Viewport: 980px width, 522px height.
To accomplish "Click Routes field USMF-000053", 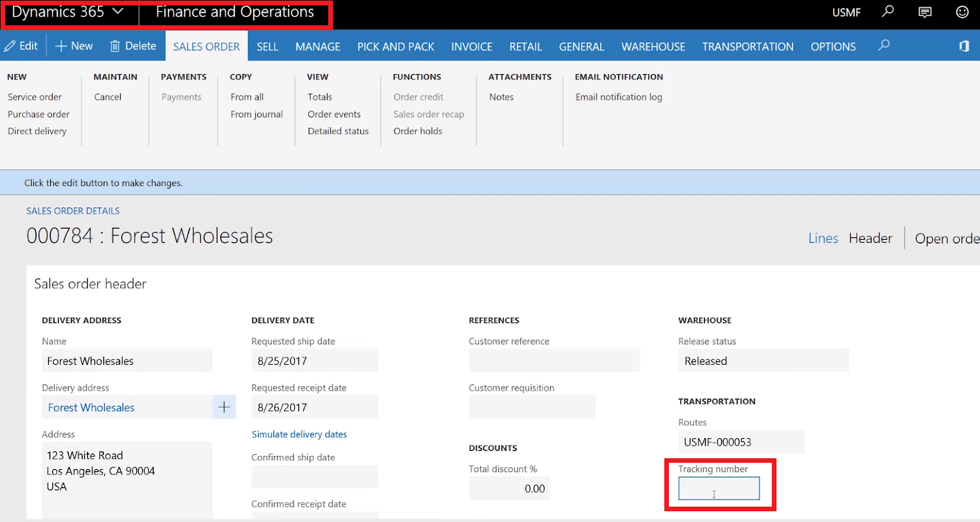I will point(741,442).
